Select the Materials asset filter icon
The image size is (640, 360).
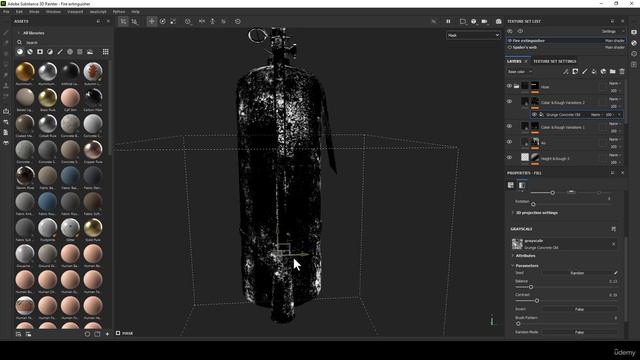tap(20, 52)
